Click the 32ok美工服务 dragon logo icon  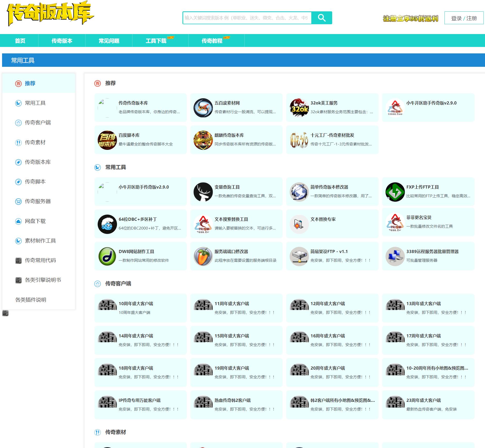(x=299, y=108)
